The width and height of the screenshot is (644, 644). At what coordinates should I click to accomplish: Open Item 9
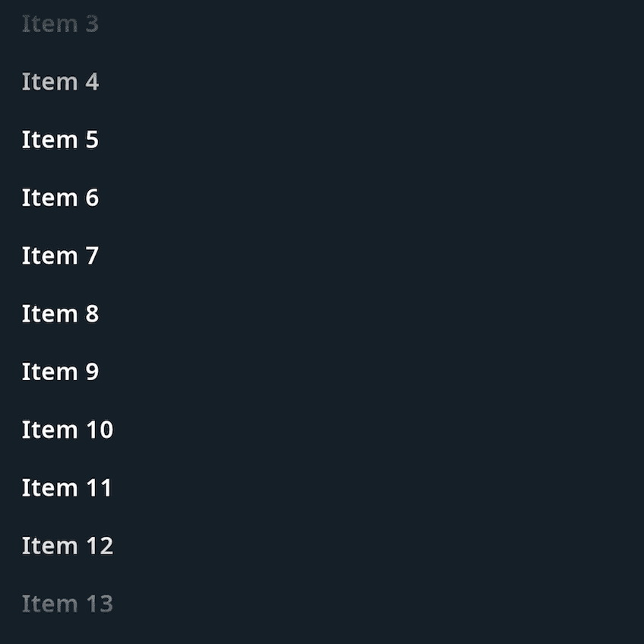coord(60,372)
